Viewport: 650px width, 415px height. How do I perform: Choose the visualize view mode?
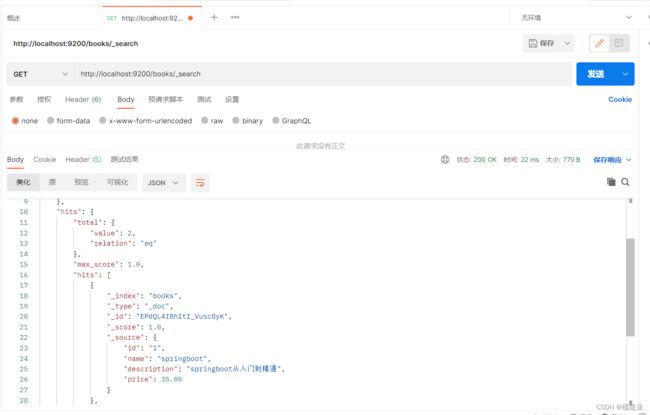point(118,182)
